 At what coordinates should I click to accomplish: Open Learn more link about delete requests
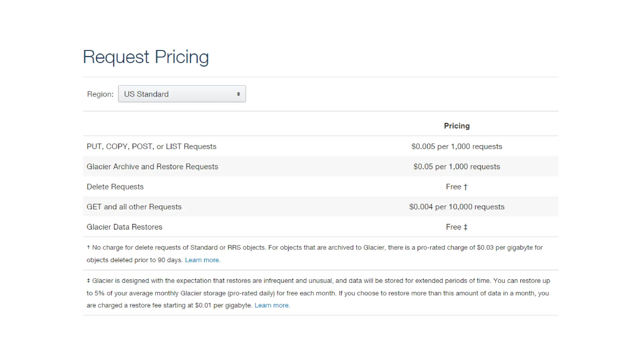pyautogui.click(x=203, y=260)
